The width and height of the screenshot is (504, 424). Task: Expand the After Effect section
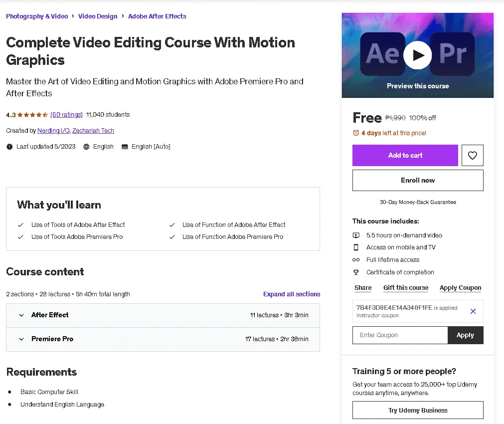point(163,315)
